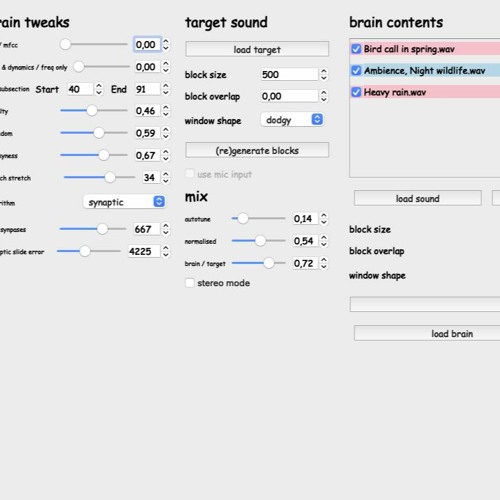Click (re)generate blocks button
The image size is (500, 500).
257,151
